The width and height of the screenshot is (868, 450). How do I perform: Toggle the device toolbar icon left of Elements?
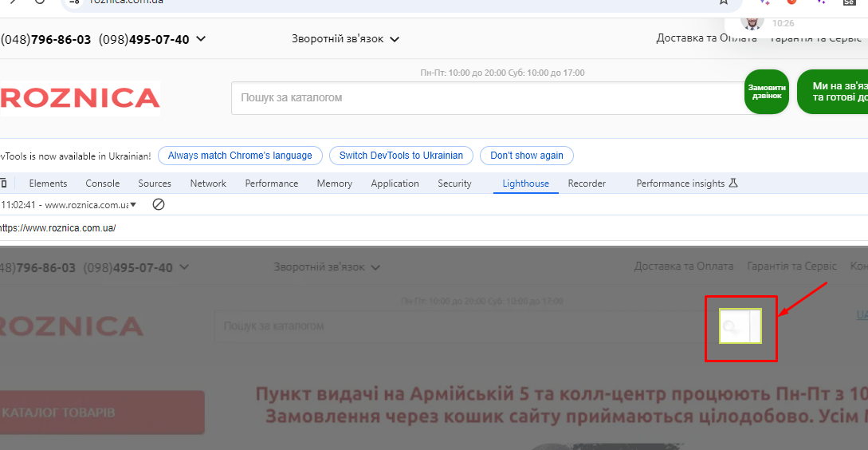click(3, 184)
